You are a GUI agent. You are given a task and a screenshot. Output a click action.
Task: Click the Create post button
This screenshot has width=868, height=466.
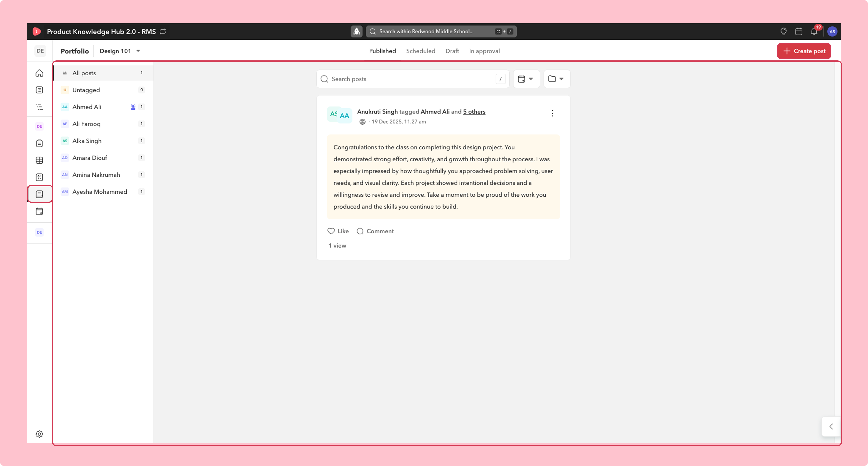coord(804,51)
